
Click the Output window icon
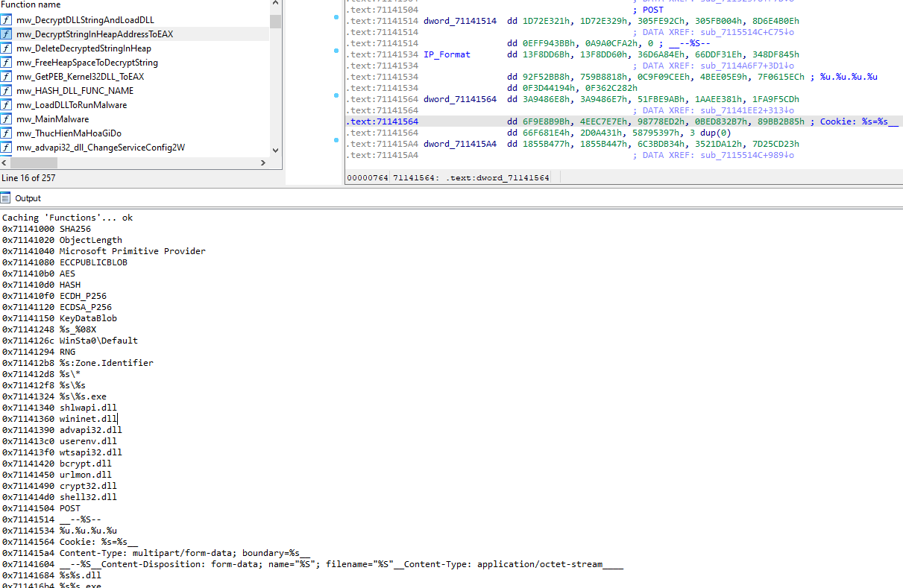[x=6, y=198]
